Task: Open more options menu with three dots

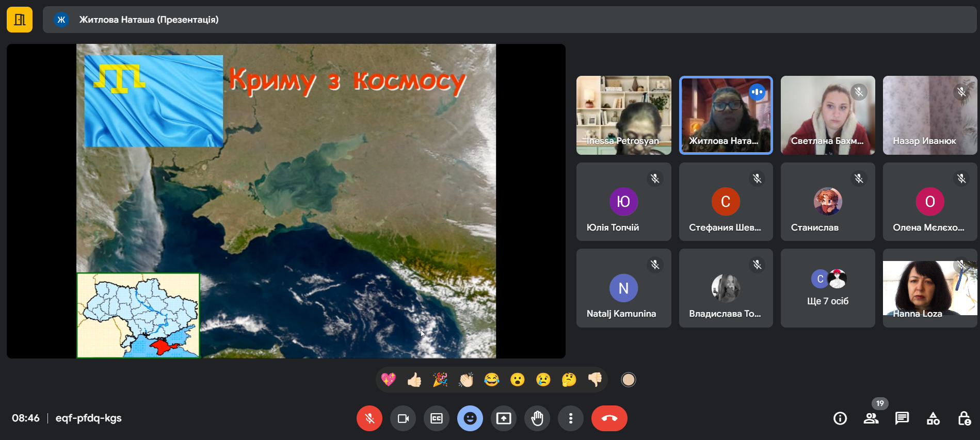Action: coord(571,418)
